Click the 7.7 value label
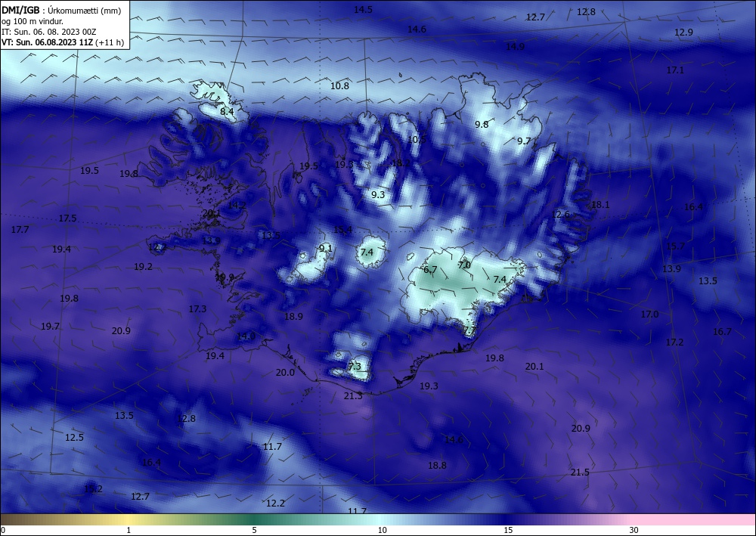This screenshot has height=536, width=756. point(469,330)
